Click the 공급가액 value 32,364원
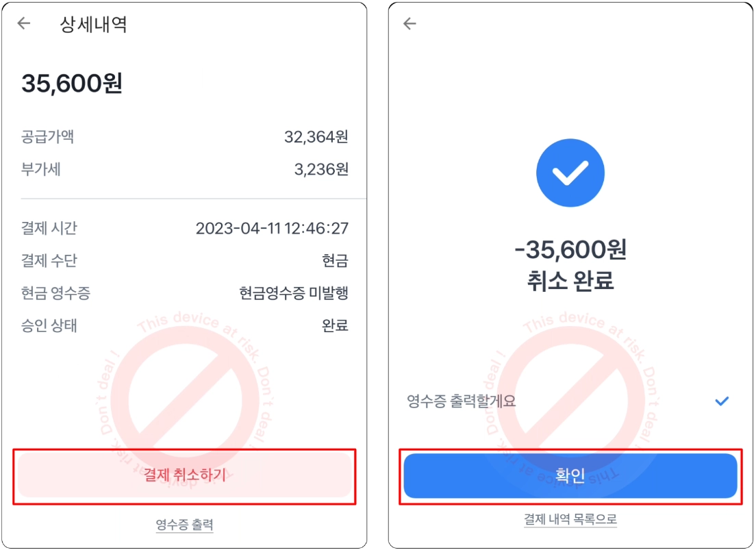 click(316, 137)
